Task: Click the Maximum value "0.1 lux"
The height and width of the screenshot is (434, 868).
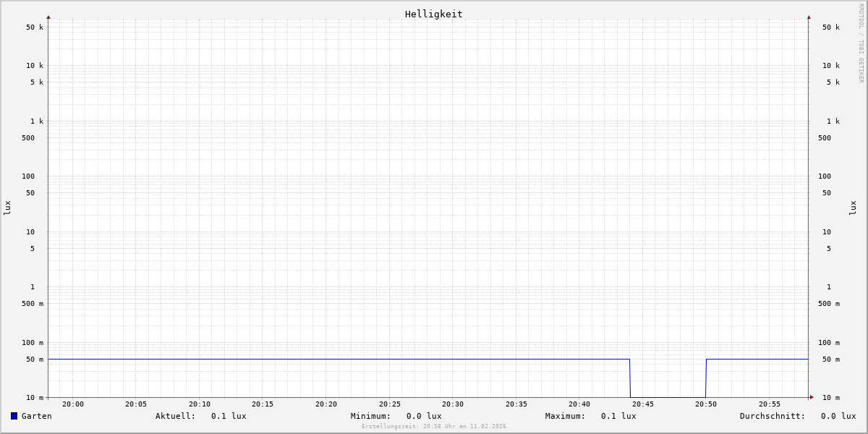Action: pos(618,416)
